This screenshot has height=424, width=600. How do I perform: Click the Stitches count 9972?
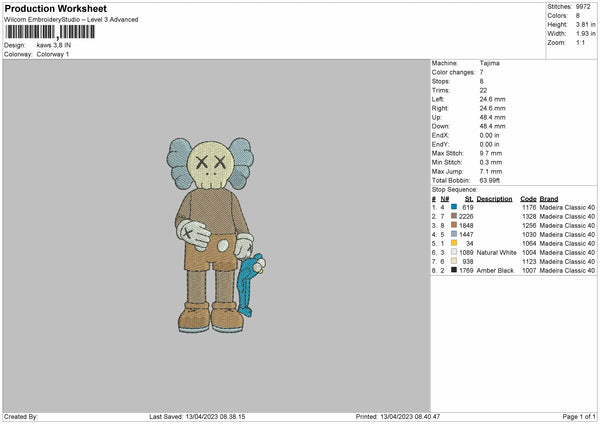coord(583,7)
